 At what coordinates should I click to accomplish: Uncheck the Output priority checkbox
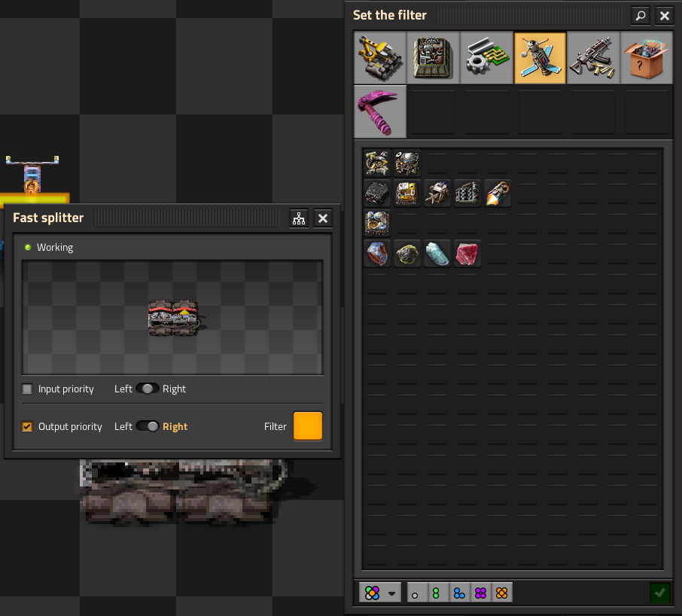coord(27,427)
